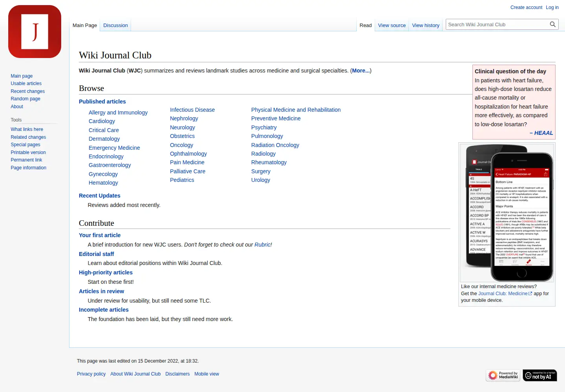Open Recent changes in sidebar
This screenshot has width=565, height=392.
[x=27, y=91]
